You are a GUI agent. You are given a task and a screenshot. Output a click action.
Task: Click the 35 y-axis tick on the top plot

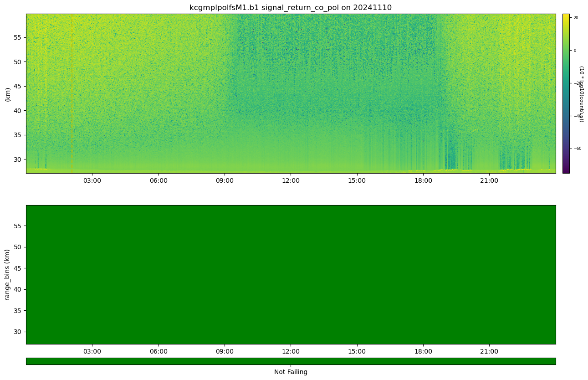[18, 135]
